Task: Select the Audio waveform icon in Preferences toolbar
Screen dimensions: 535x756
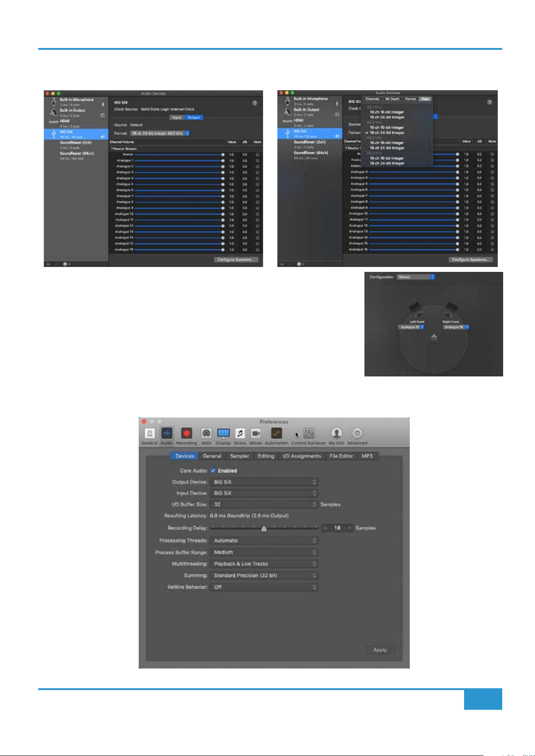Action: click(x=167, y=433)
